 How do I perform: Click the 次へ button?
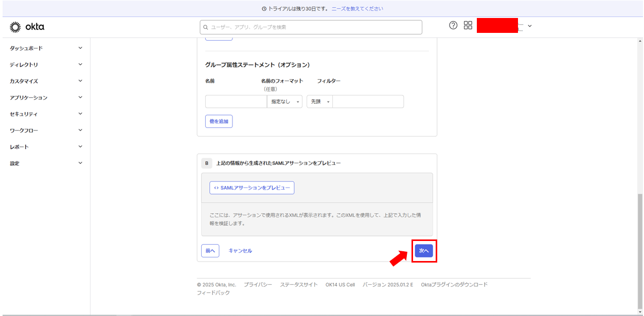424,251
